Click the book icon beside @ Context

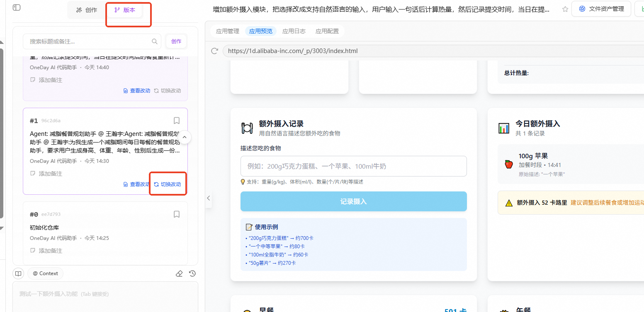pyautogui.click(x=18, y=273)
